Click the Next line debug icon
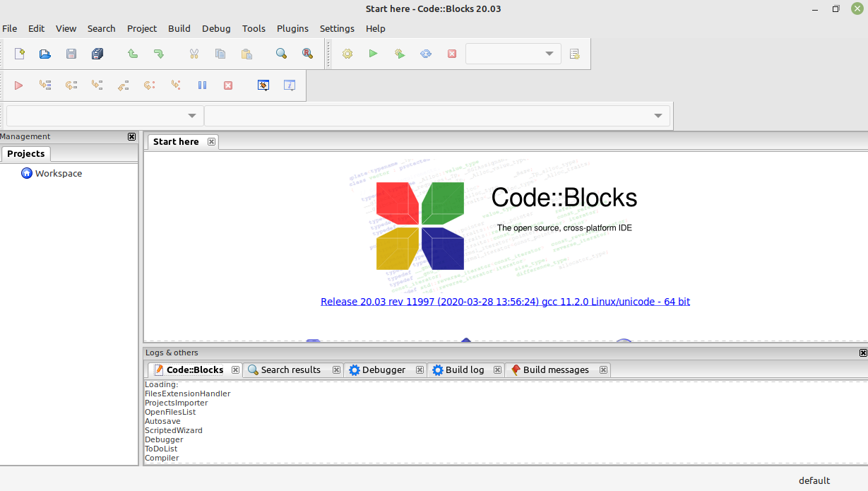The height and width of the screenshot is (491, 868). (71, 85)
